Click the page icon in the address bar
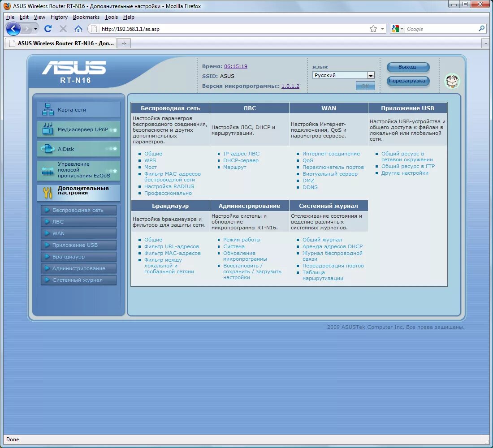This screenshot has height=448, width=493. coord(93,29)
